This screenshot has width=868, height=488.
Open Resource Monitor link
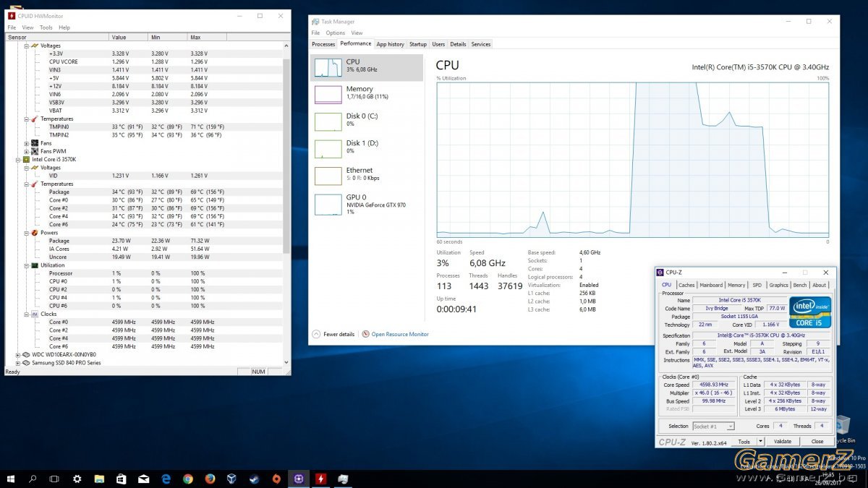396,334
